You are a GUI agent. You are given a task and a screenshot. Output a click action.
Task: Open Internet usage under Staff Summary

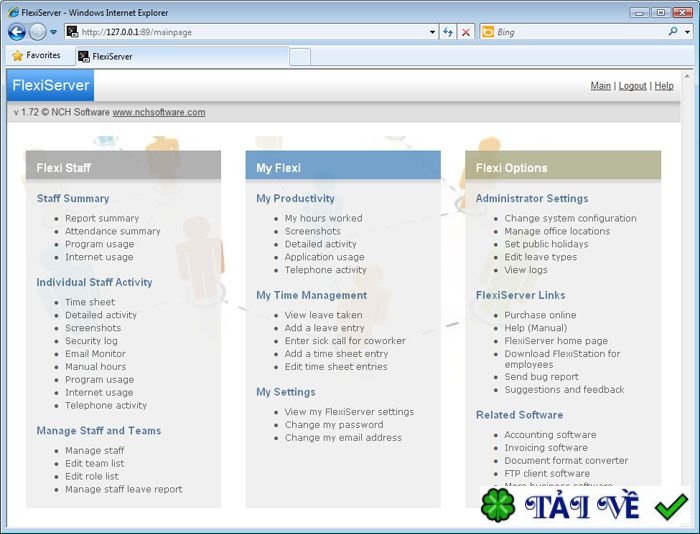[x=99, y=257]
